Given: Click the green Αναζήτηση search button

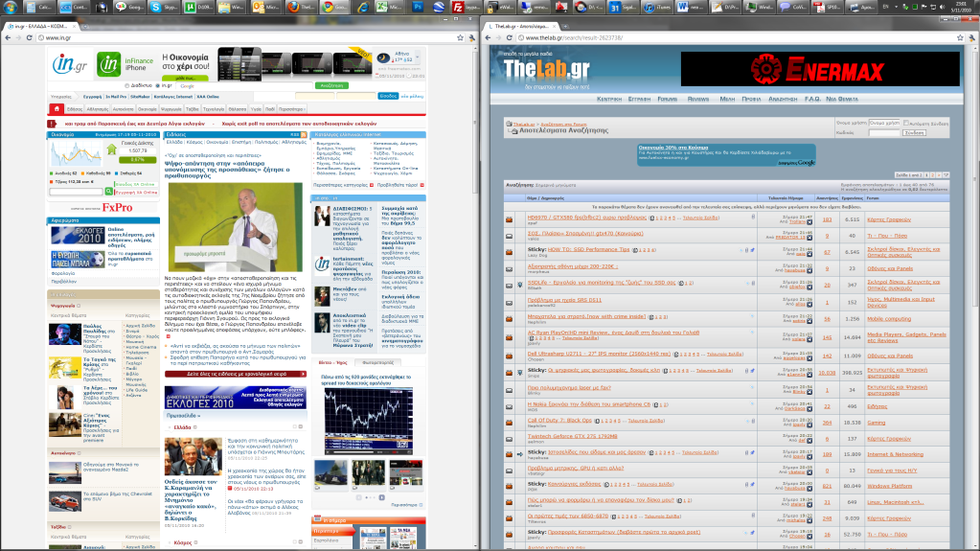Looking at the screenshot, I should click(331, 85).
